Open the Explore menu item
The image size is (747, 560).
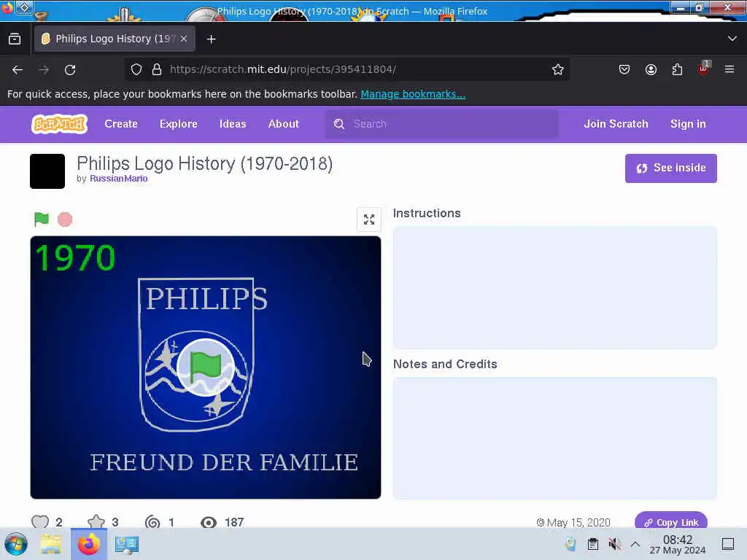click(x=179, y=124)
